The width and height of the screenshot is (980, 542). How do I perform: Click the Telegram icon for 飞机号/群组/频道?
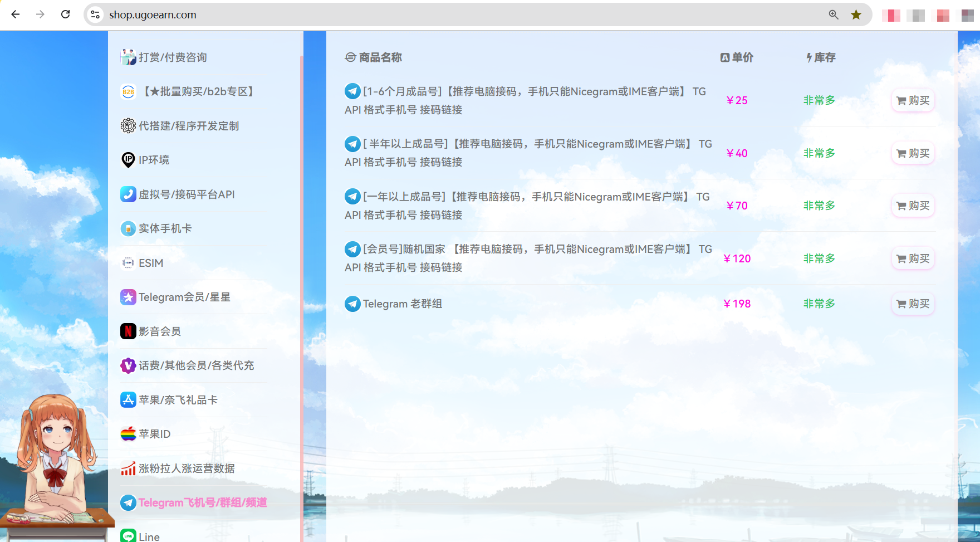point(128,502)
